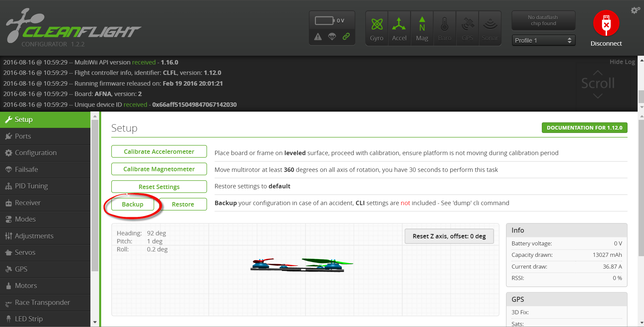Click the Board: AFNA log line
The width and height of the screenshot is (644, 327).
point(73,94)
